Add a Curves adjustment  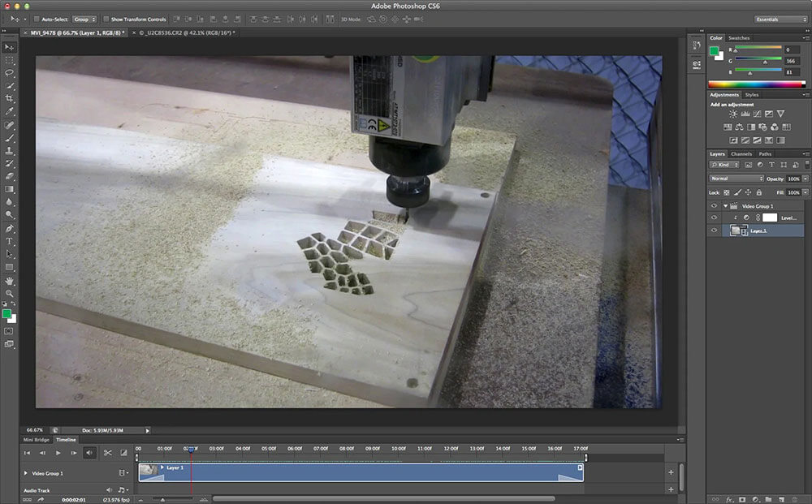point(757,114)
